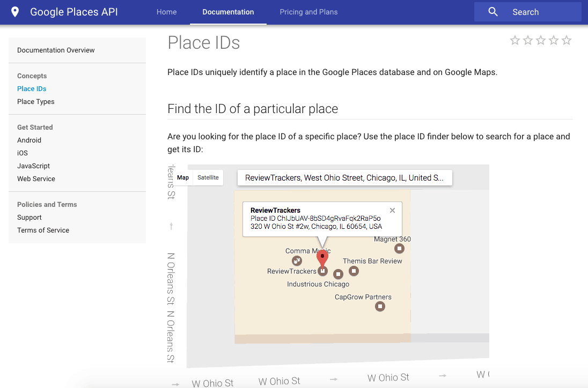Open the Support sidebar link
Screen dimensions: 588x388
[30, 217]
